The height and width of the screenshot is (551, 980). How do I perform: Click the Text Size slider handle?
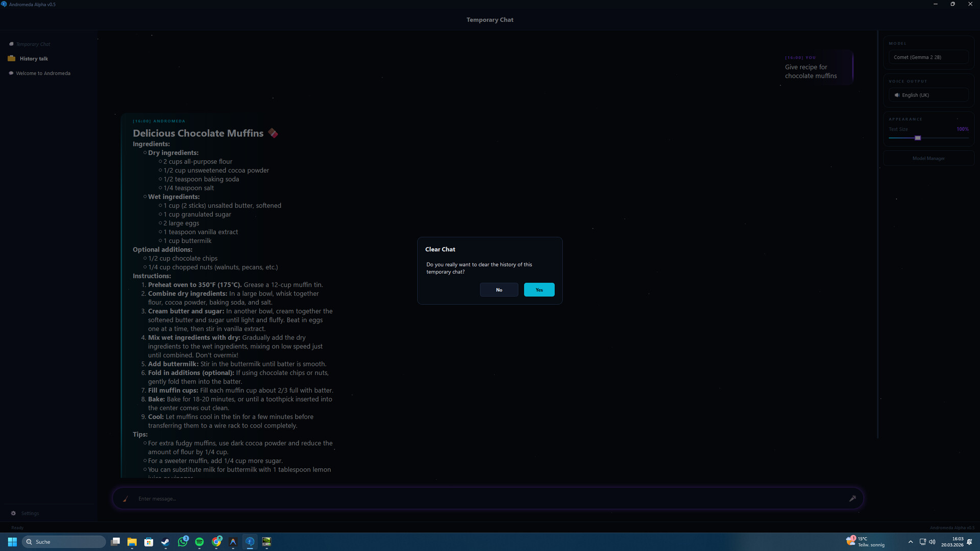click(918, 138)
